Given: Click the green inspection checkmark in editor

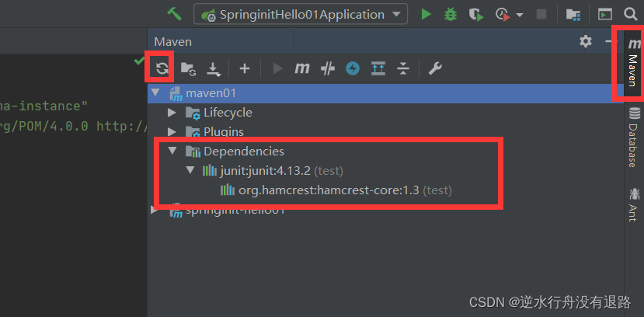Looking at the screenshot, I should 139,61.
